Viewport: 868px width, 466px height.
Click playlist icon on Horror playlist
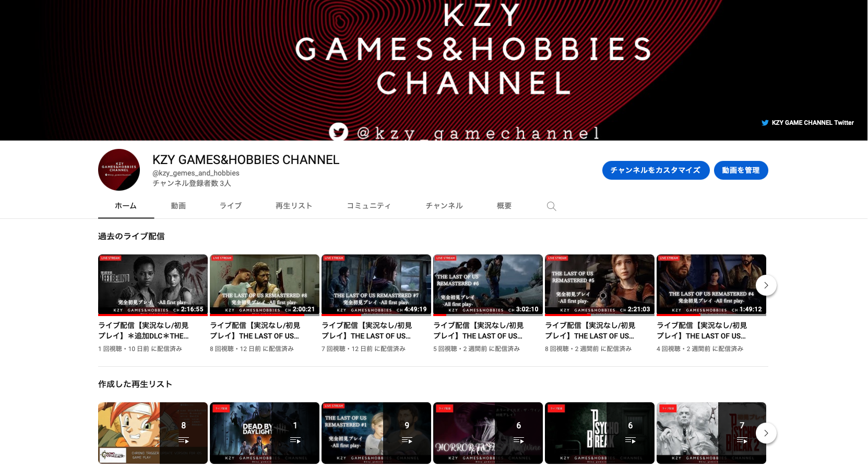tap(518, 440)
